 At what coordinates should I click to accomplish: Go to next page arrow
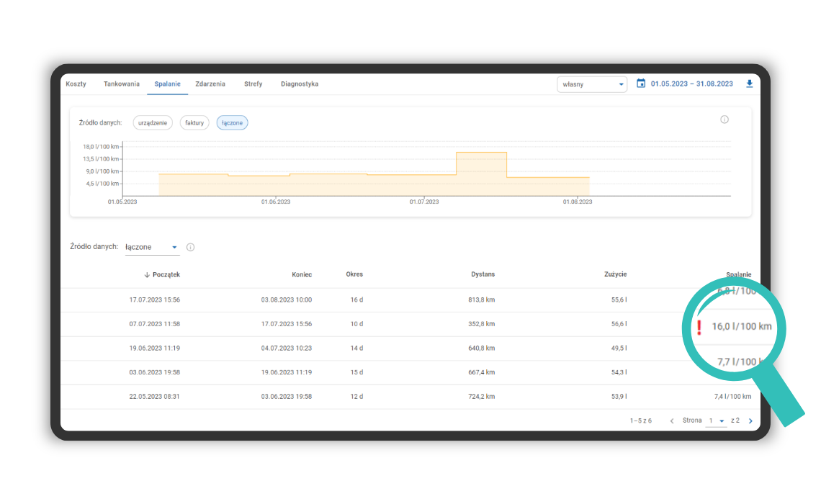pyautogui.click(x=750, y=421)
